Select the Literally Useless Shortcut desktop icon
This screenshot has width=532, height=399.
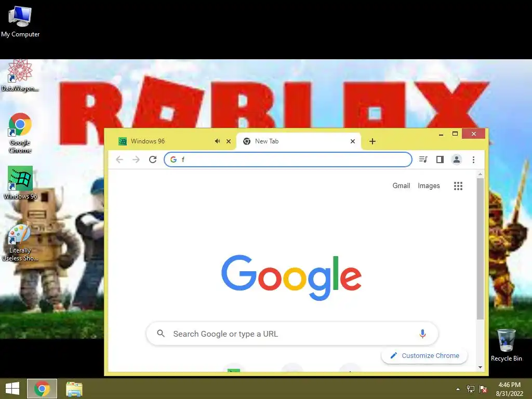tap(20, 243)
